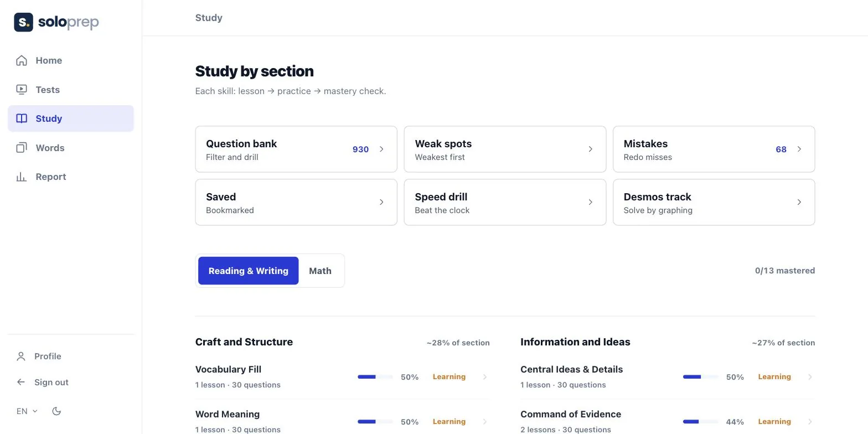
Task: Click the 930 question count
Action: [360, 149]
